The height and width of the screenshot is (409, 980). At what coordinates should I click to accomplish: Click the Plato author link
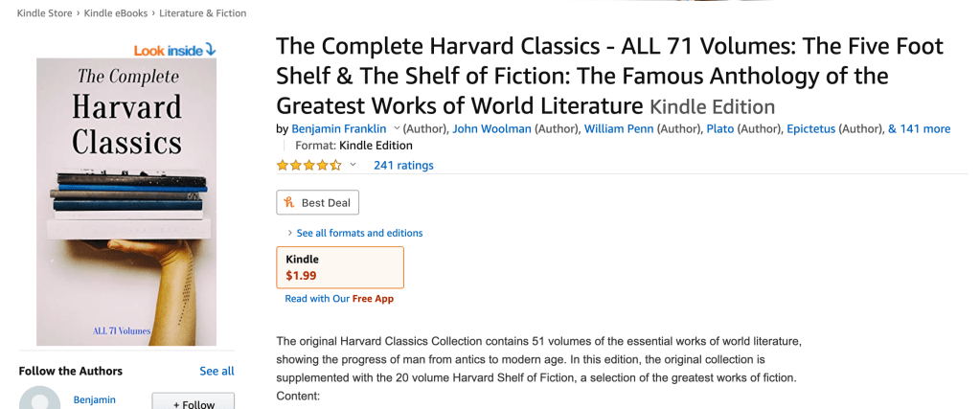coord(719,128)
